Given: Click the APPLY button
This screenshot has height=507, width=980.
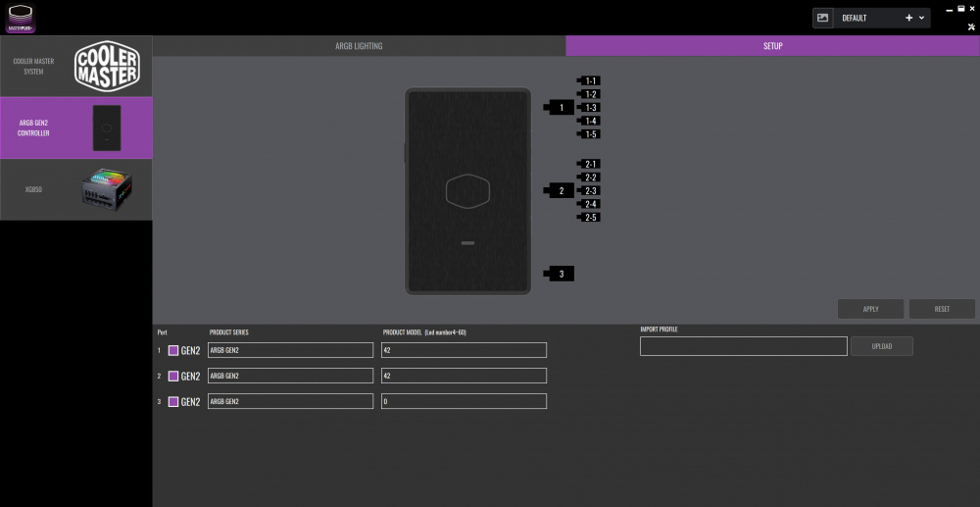Looking at the screenshot, I should click(870, 309).
